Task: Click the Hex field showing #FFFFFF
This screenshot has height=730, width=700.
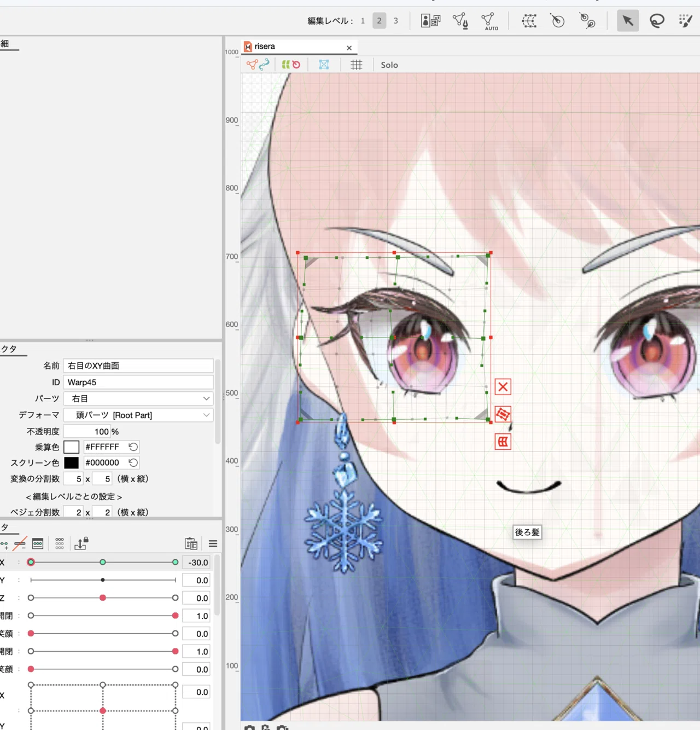Action: pyautogui.click(x=104, y=447)
